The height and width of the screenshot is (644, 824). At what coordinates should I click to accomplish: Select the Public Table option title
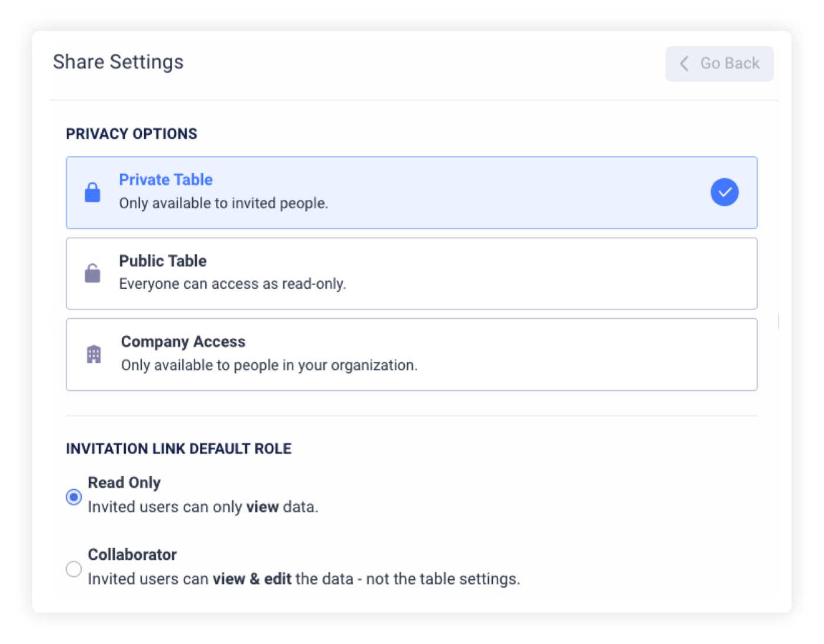[162, 261]
